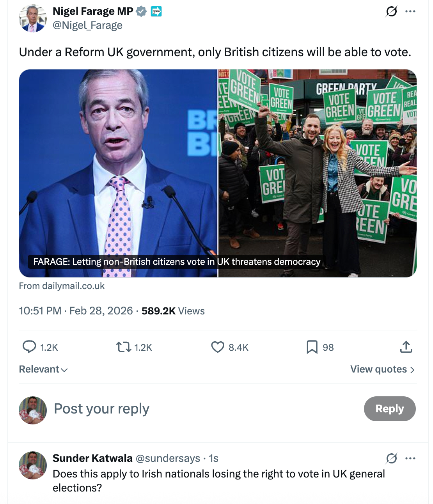Open the Daily Mail article image card
This screenshot has height=504, width=433.
(x=218, y=173)
